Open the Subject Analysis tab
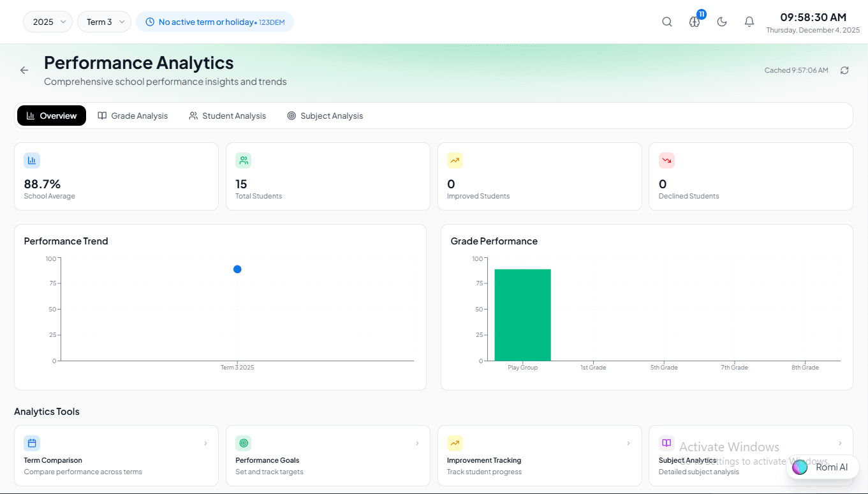 click(x=325, y=116)
